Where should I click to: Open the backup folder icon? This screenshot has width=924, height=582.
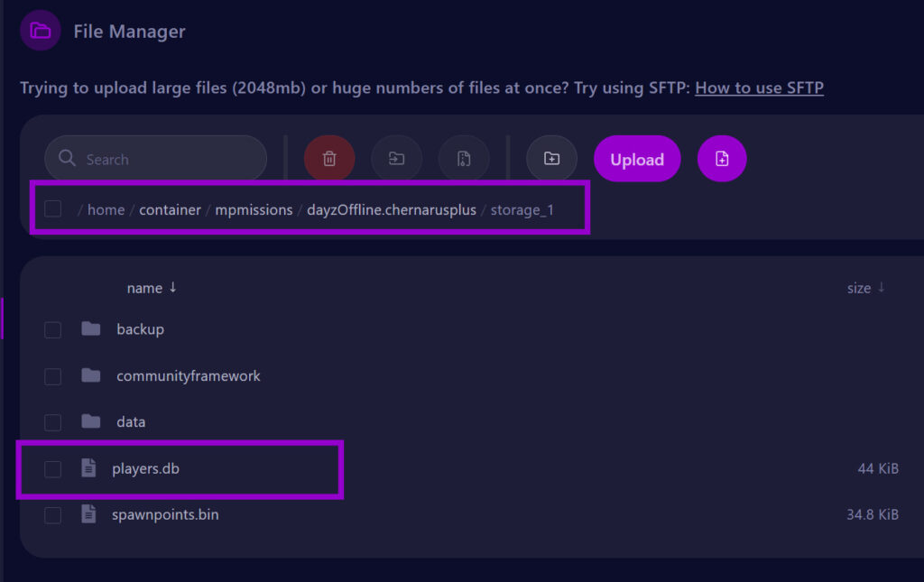90,328
